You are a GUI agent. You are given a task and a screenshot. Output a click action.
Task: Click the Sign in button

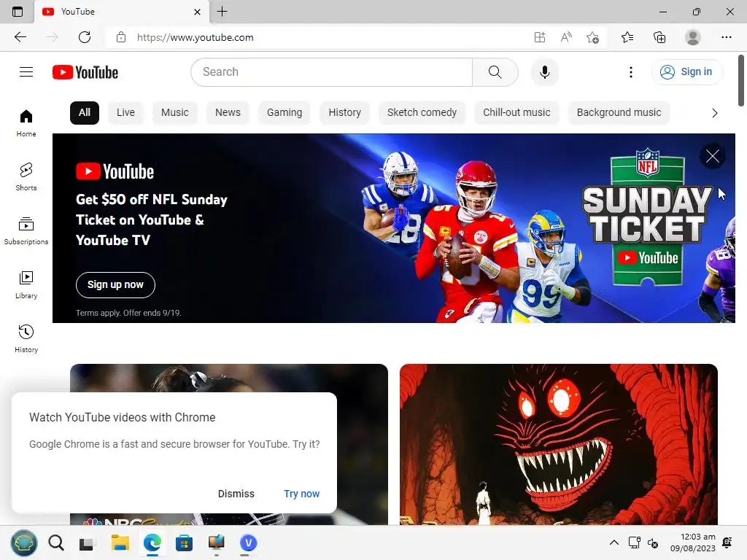(x=686, y=72)
